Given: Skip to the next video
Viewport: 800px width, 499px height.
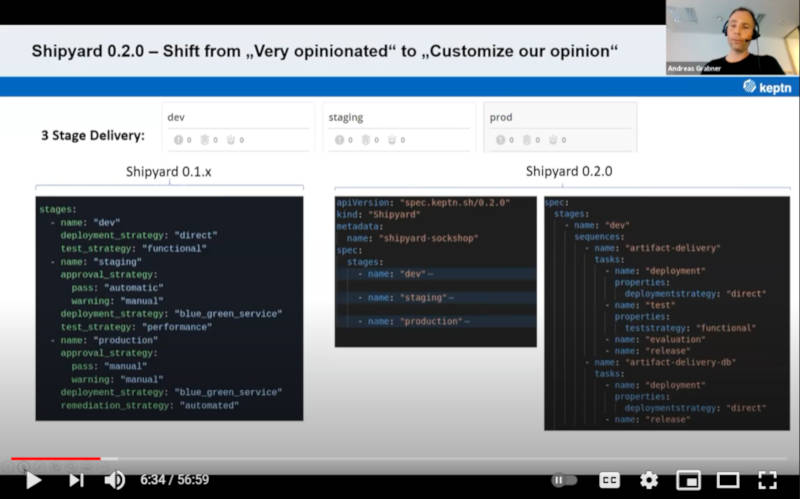Looking at the screenshot, I should pos(77,480).
